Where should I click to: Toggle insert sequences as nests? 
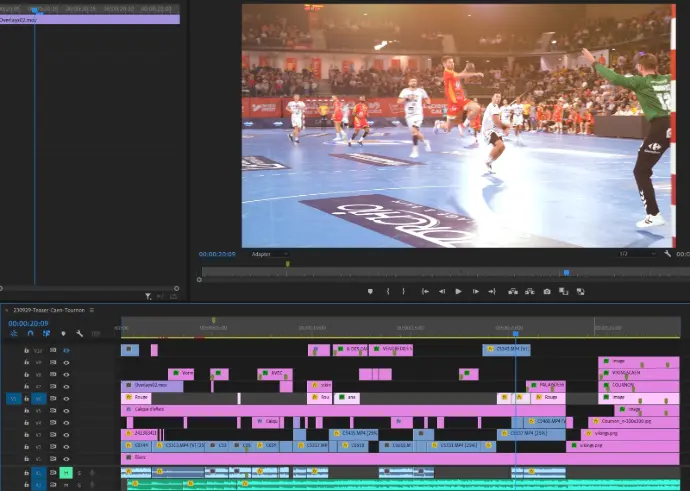click(14, 333)
